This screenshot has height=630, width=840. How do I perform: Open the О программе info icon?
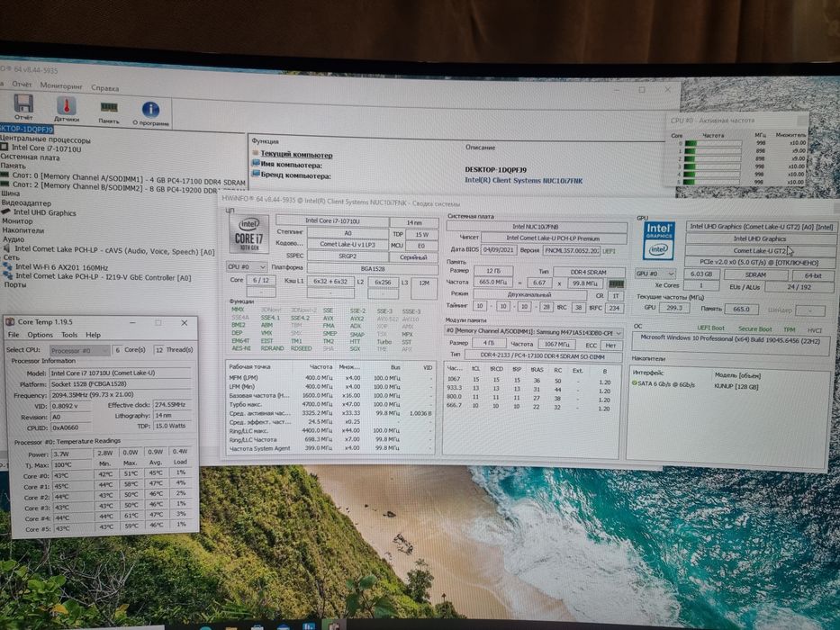click(x=150, y=109)
